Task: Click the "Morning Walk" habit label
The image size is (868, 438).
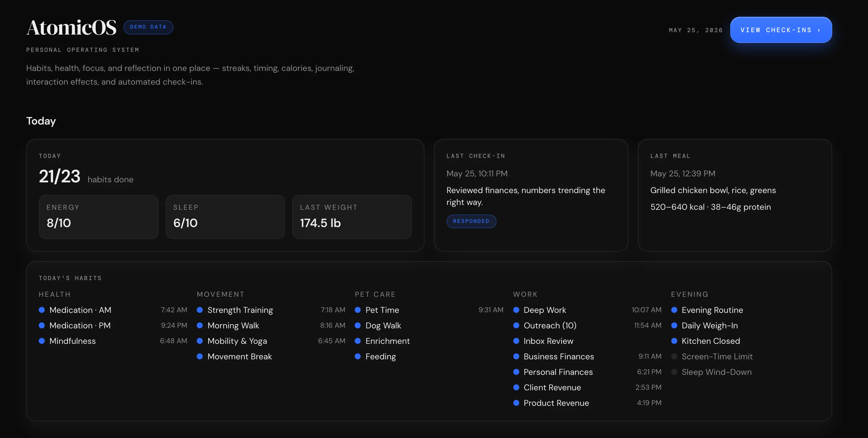Action: click(233, 326)
